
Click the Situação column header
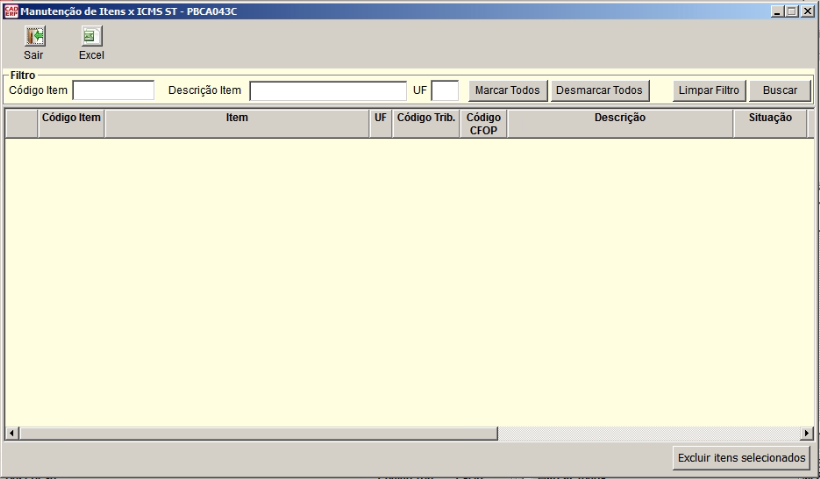[x=770, y=124]
